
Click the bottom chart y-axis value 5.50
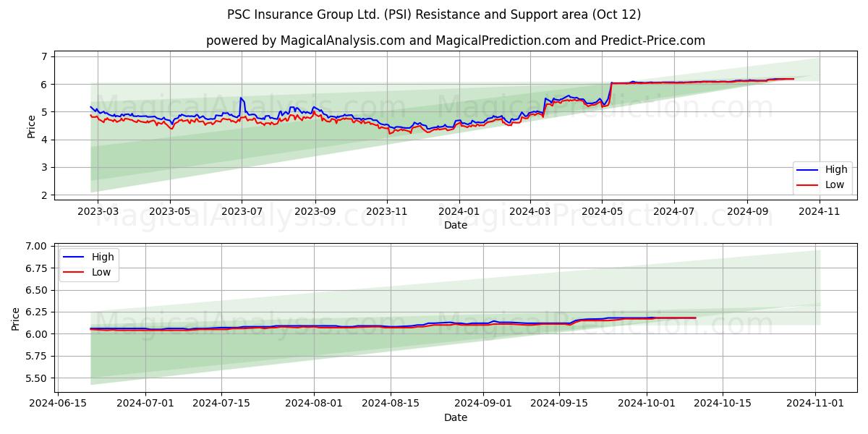point(36,378)
